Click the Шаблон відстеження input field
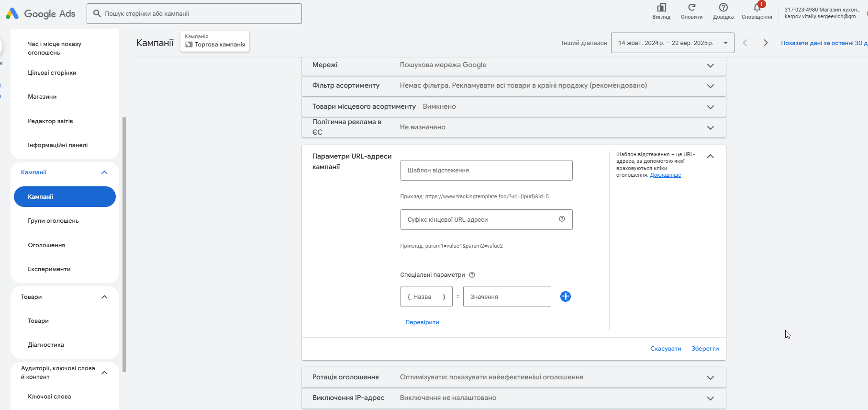Screen dimensions: 868x410 (x=486, y=171)
